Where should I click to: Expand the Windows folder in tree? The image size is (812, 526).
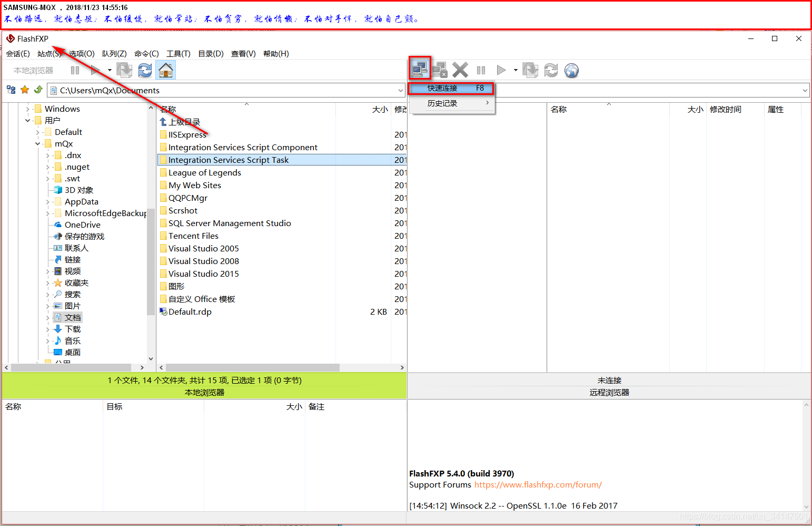tap(27, 109)
